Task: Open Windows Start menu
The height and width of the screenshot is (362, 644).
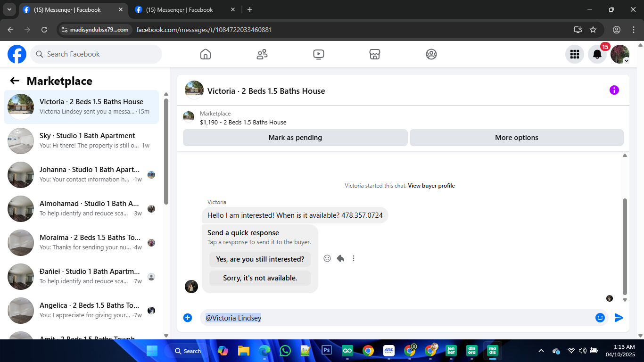Action: (152, 351)
